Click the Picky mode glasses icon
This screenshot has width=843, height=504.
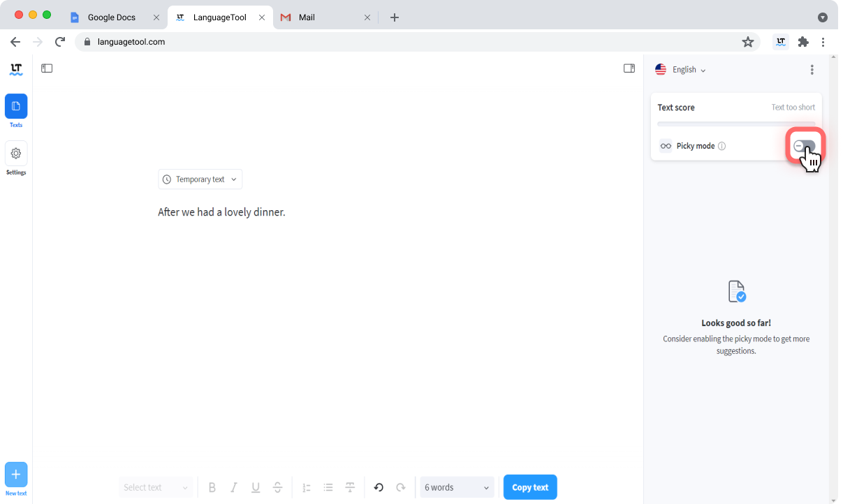pyautogui.click(x=666, y=147)
